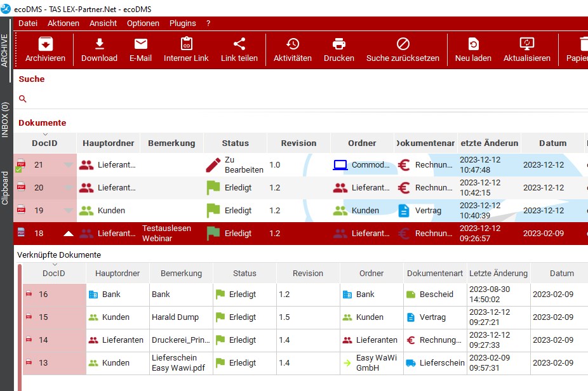The width and height of the screenshot is (588, 391).
Task: Click the Bank building icon in row 16
Action: pos(93,295)
